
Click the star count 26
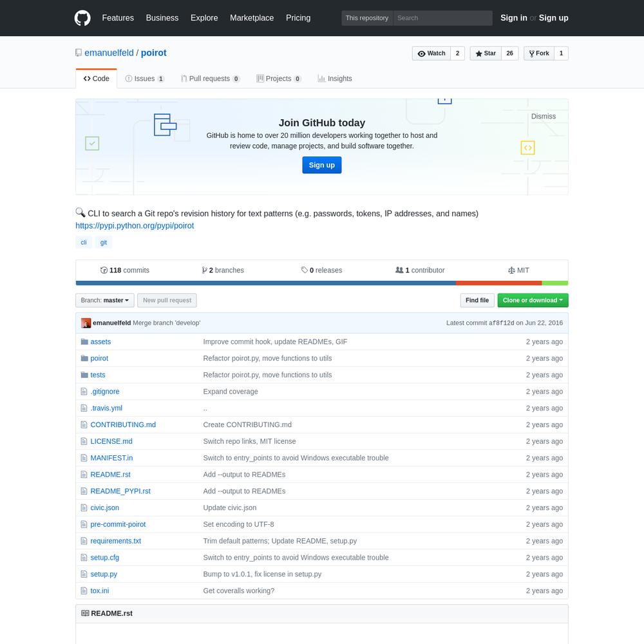click(509, 53)
